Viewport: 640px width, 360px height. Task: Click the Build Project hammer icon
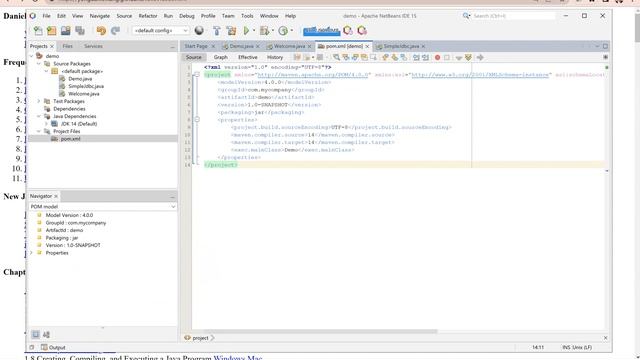tap(217, 31)
